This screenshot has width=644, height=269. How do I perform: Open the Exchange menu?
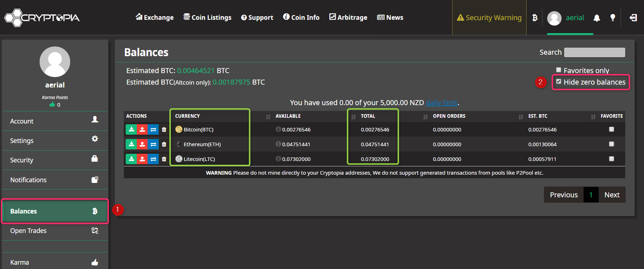point(154,17)
